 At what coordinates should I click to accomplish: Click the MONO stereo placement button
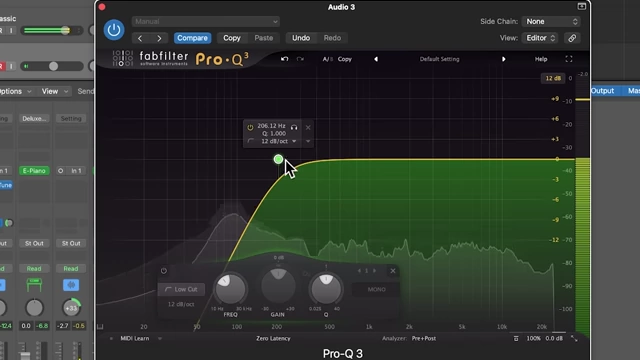click(376, 289)
